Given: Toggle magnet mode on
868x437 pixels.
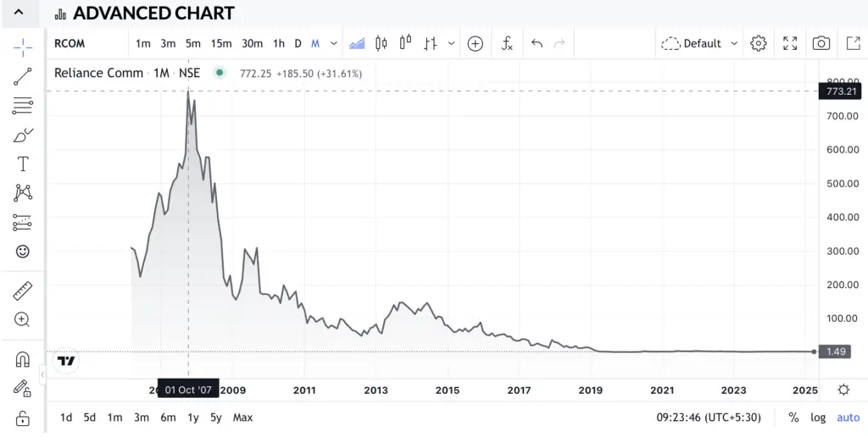Looking at the screenshot, I should [x=23, y=360].
